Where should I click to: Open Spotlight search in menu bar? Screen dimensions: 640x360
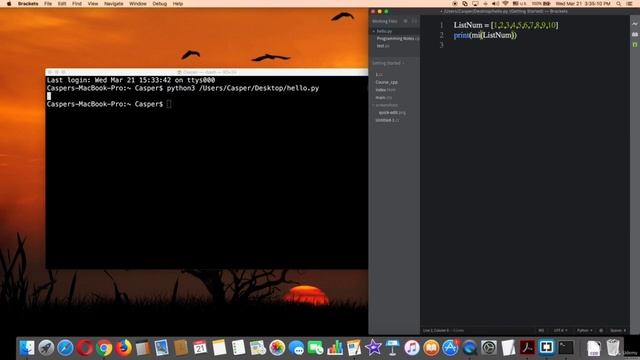point(619,4)
